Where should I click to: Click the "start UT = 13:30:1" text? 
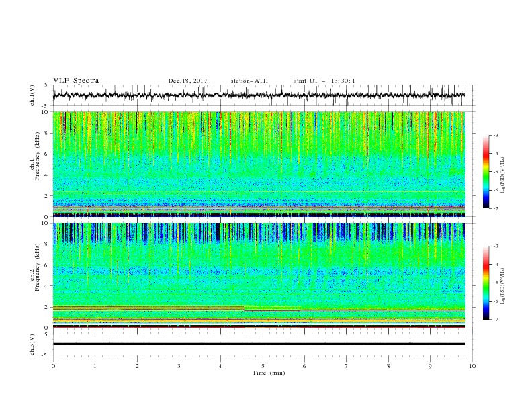click(324, 81)
